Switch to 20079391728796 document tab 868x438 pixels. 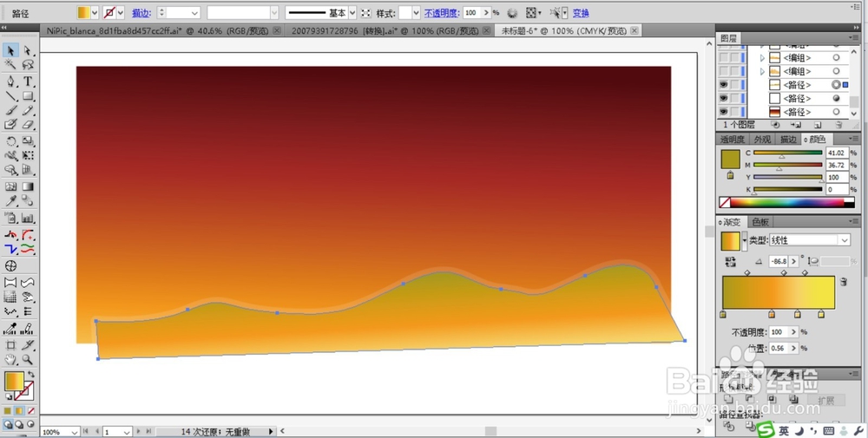(385, 31)
